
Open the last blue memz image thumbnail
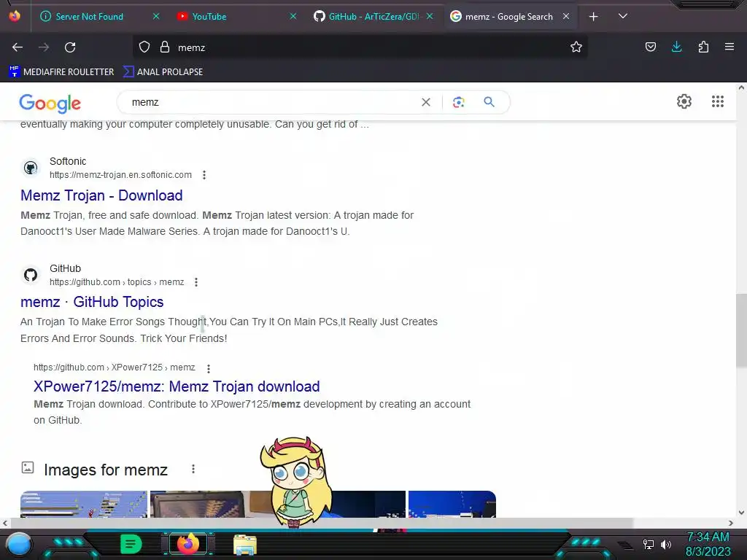452,504
